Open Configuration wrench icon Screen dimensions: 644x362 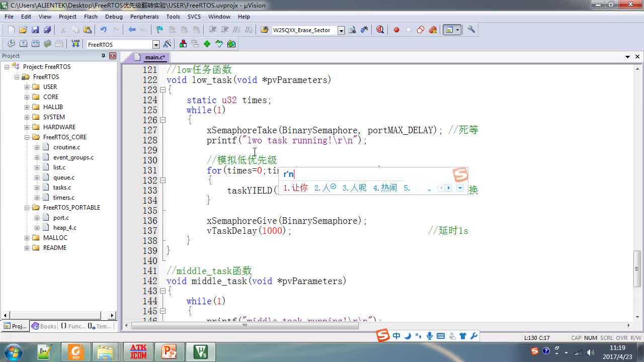click(x=471, y=30)
